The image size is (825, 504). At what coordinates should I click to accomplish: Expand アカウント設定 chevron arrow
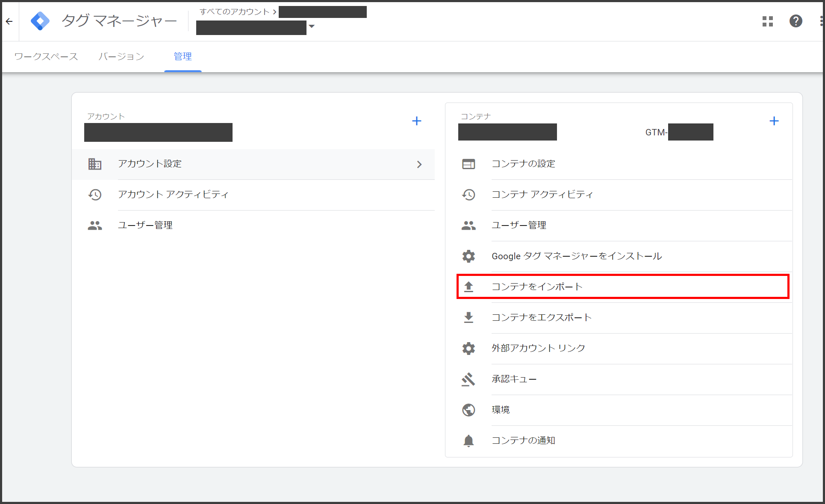pos(419,164)
